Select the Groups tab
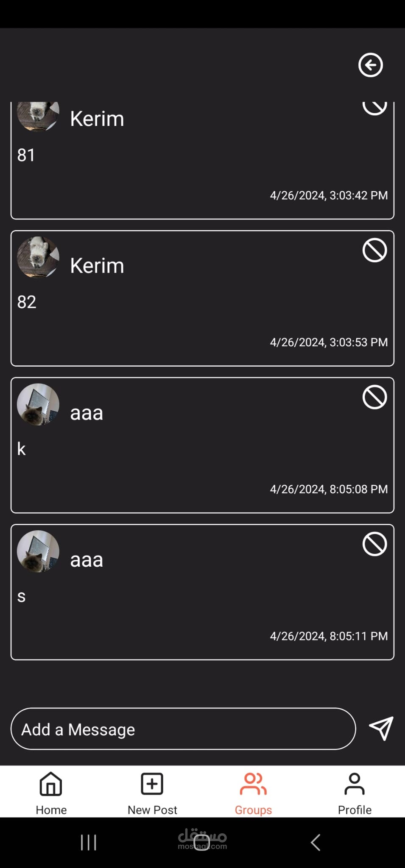Image resolution: width=405 pixels, height=868 pixels. pyautogui.click(x=253, y=793)
